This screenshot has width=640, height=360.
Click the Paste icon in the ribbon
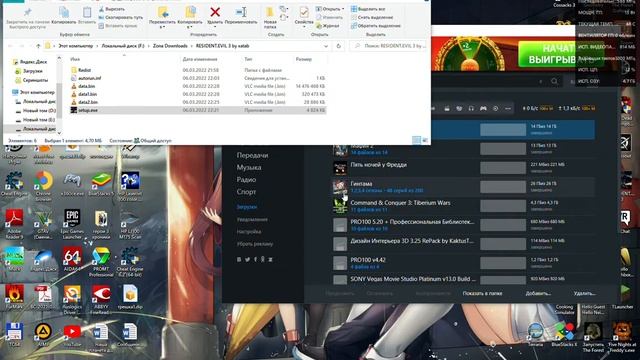[87, 13]
